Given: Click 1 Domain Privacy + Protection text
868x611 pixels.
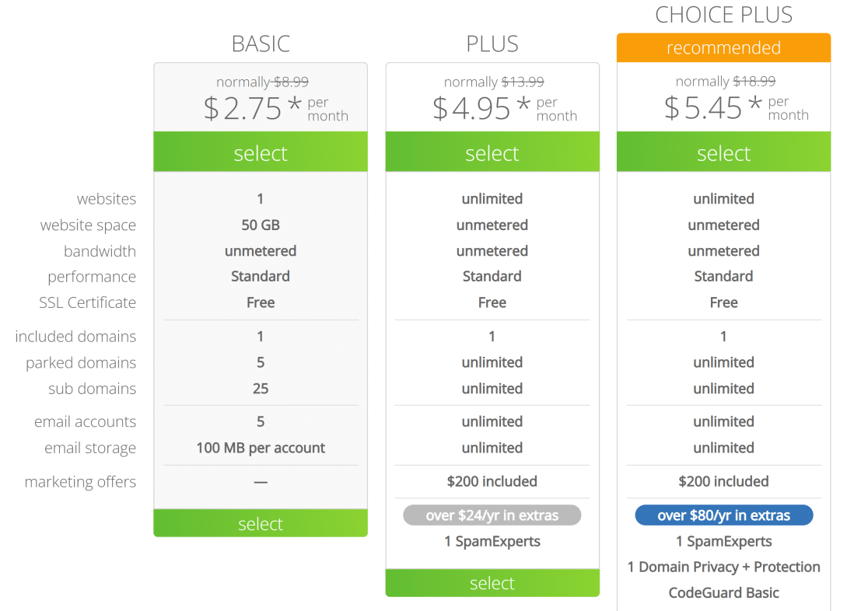Looking at the screenshot, I should click(723, 567).
